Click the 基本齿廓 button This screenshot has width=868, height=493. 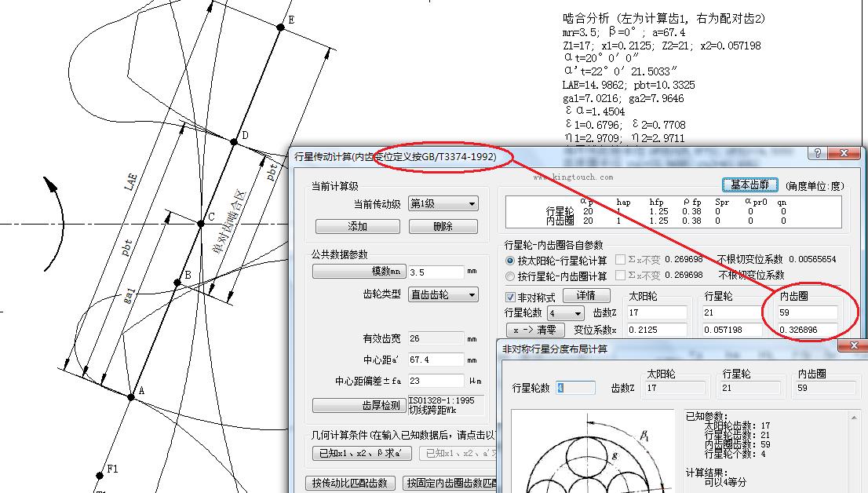[x=750, y=184]
